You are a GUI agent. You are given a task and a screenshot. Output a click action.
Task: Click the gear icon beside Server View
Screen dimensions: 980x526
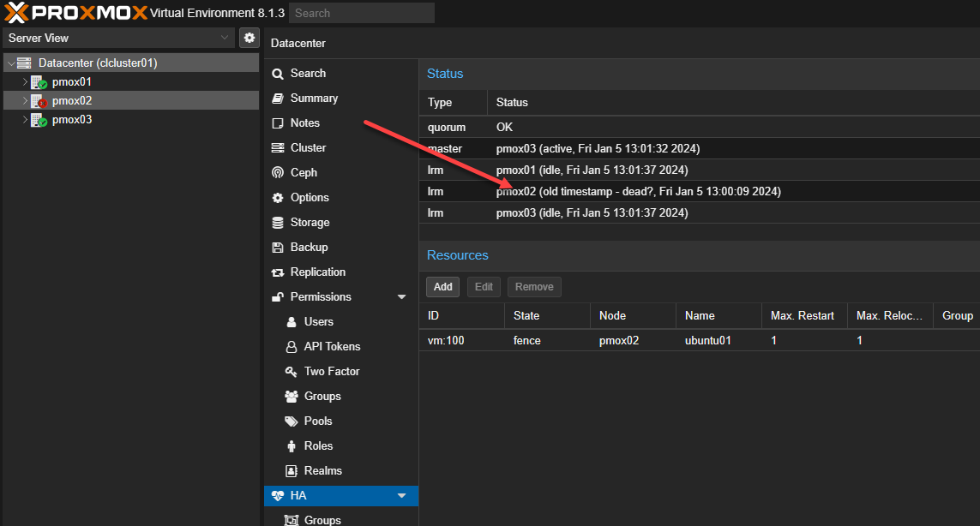pos(249,38)
